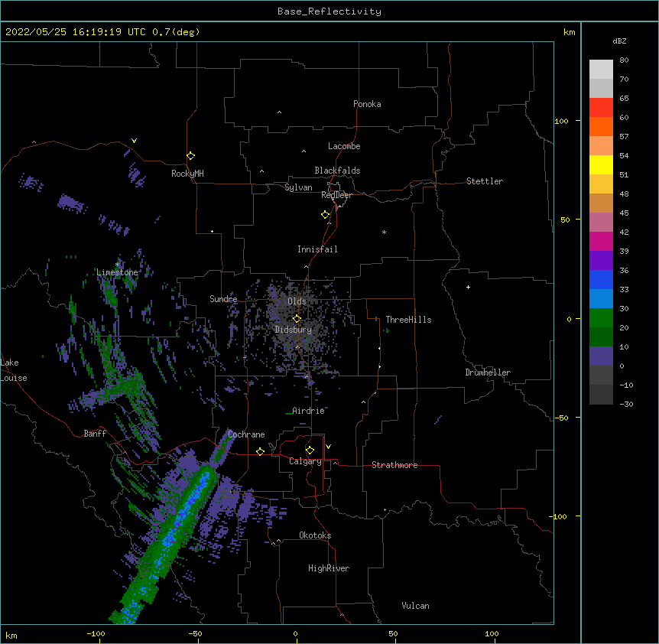The image size is (659, 644).
Task: Select the yellow diamond marker south of Cochrane
Action: click(260, 451)
